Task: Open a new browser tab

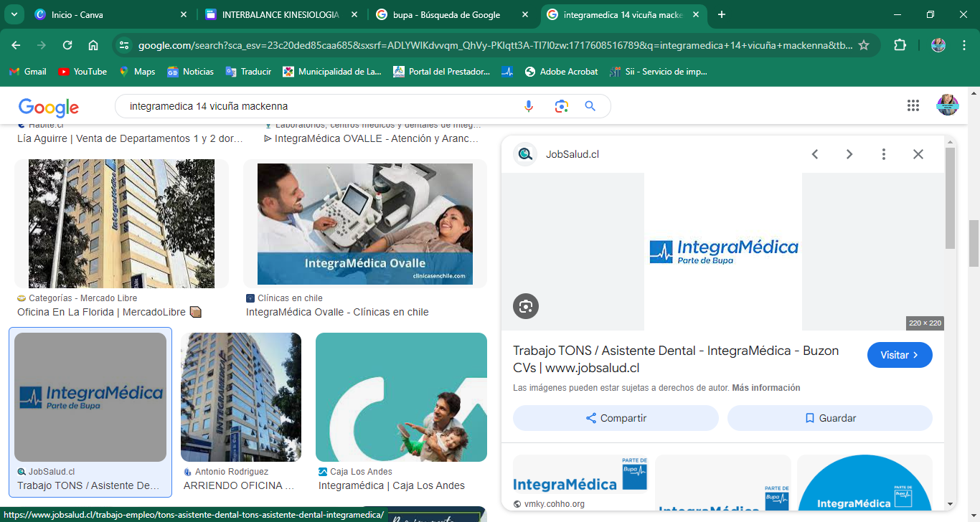Action: tap(722, 14)
